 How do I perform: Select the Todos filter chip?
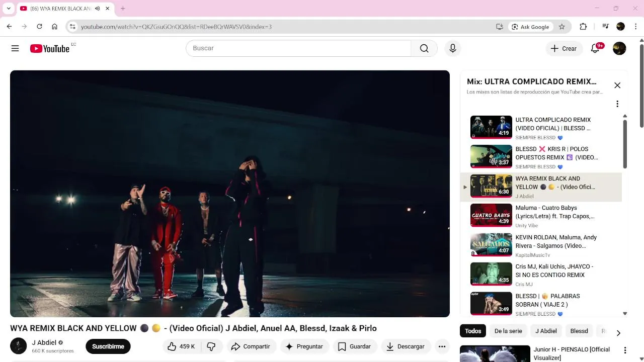click(473, 331)
